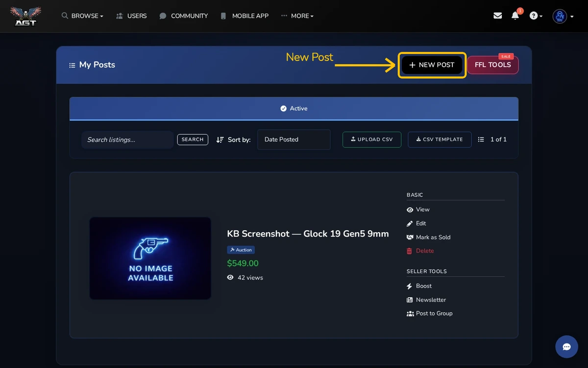This screenshot has width=588, height=368.
Task: Click the list view icon beside 1 of 1
Action: (481, 139)
